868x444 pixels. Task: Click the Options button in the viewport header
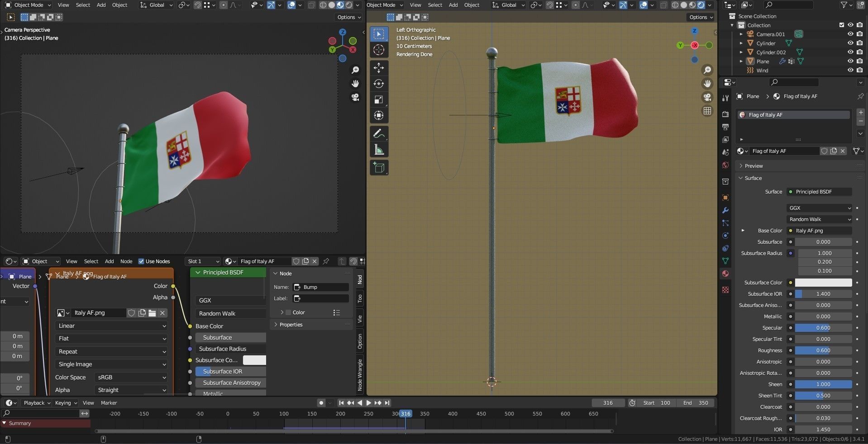pos(348,17)
